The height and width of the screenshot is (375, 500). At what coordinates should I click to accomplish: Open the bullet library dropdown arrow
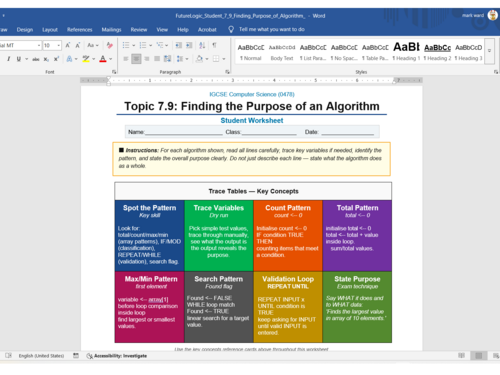pos(134,45)
